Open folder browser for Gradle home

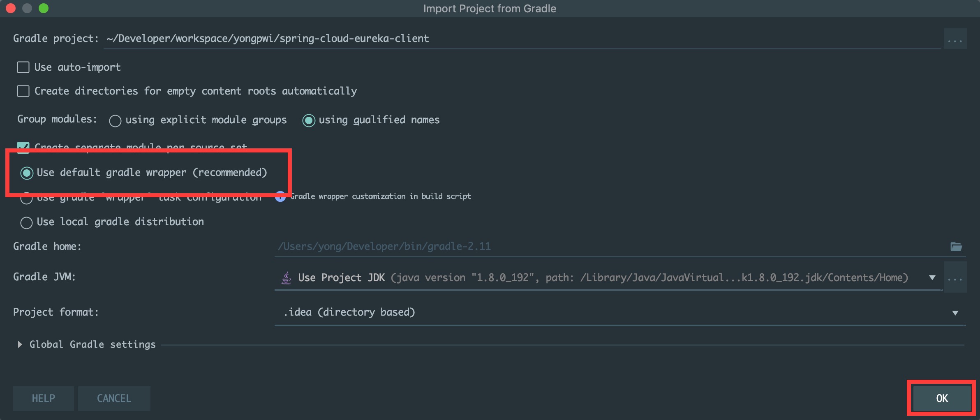click(x=956, y=247)
